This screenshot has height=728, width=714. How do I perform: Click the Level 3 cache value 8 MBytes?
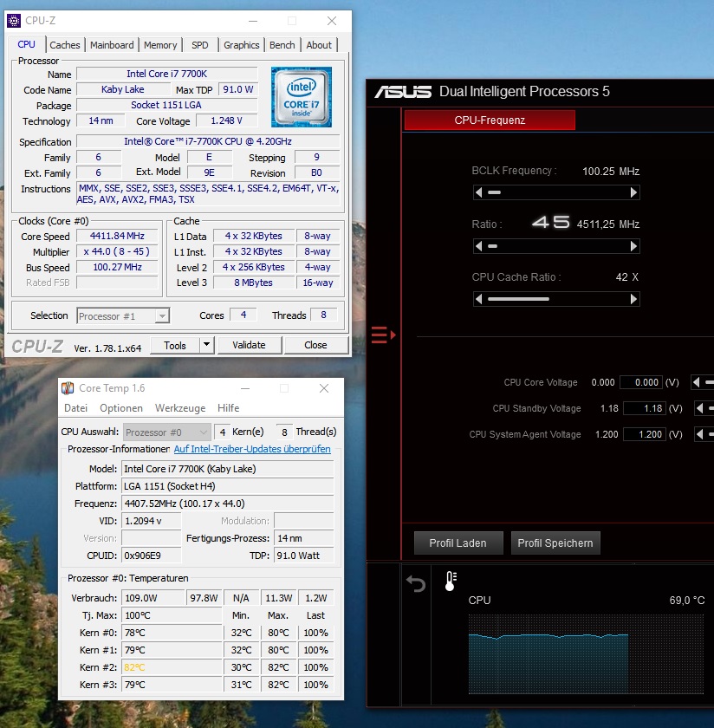(x=254, y=283)
